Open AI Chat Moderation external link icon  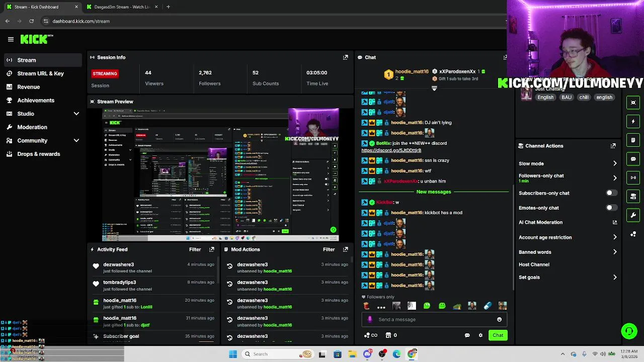click(614, 222)
